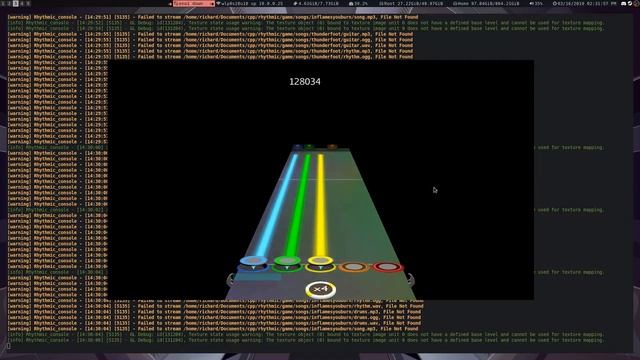Click the distant blue note at the highway top
Screen dimensions: 640x360
[x=298, y=147]
